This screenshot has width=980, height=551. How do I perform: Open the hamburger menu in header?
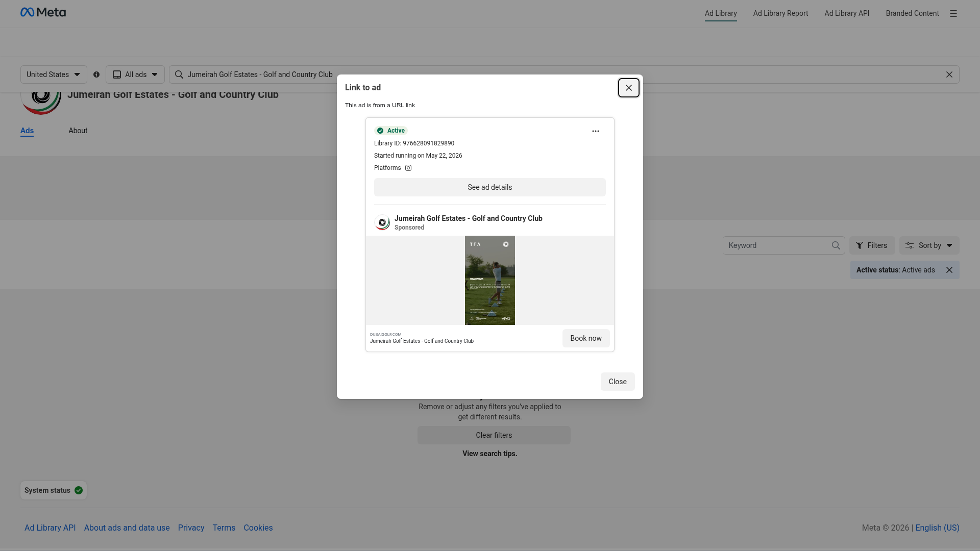click(x=953, y=14)
